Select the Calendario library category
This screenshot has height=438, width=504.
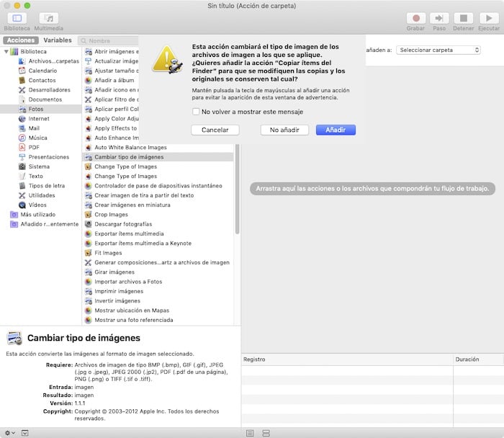tap(42, 71)
